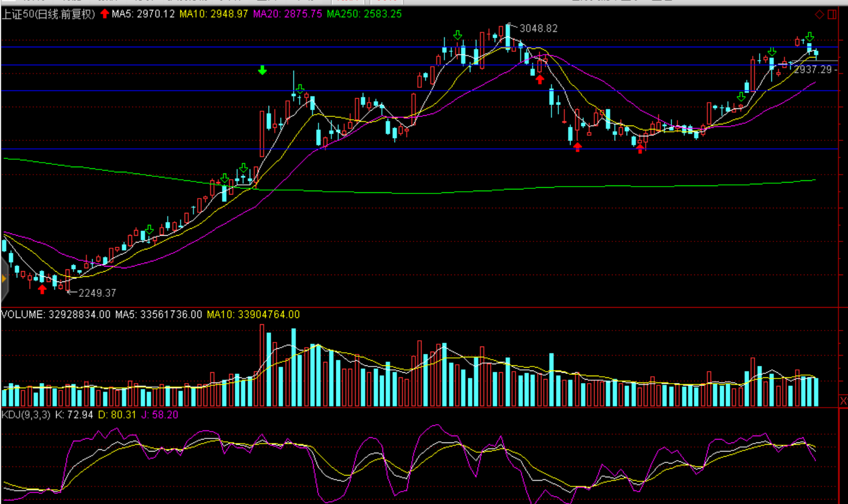Viewport: 848px width, 504px height.
Task: Click the red split-panel icon at top right
Action: pyautogui.click(x=832, y=14)
